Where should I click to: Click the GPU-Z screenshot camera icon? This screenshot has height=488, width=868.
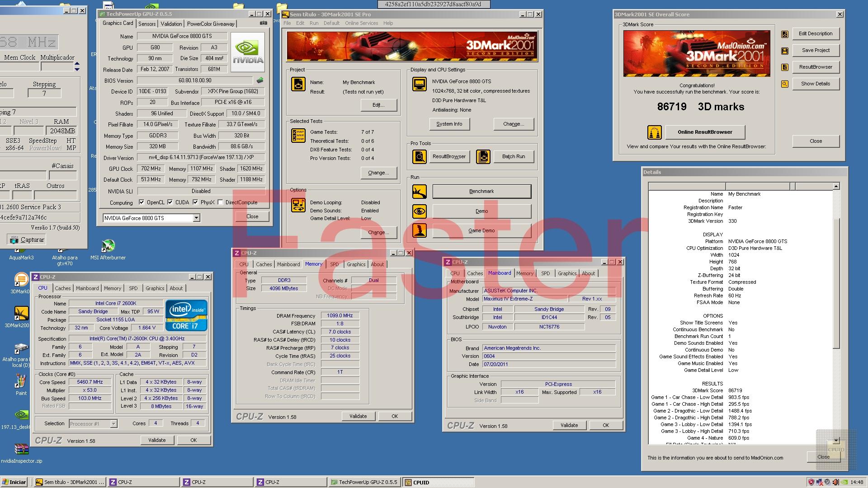263,23
